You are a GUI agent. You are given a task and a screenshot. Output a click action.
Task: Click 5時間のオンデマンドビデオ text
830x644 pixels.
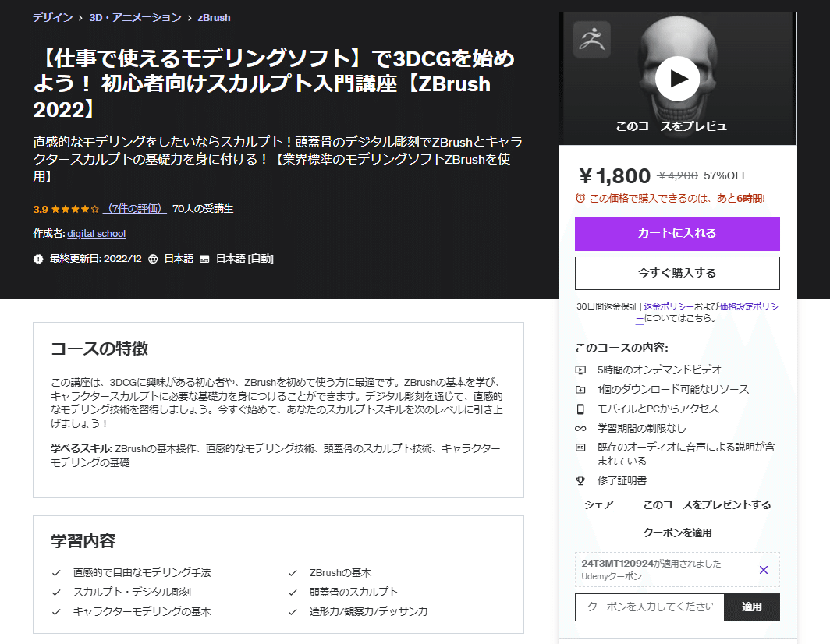[x=659, y=370]
